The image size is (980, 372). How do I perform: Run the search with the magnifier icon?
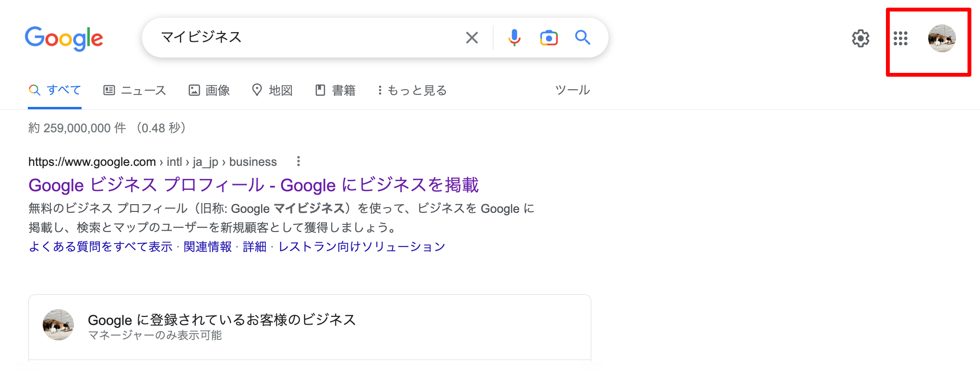(582, 37)
